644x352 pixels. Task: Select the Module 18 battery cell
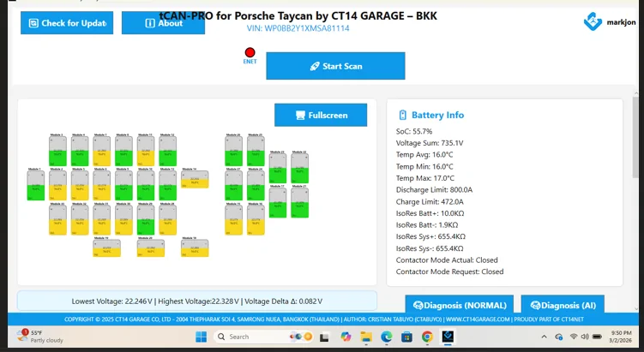click(x=195, y=248)
